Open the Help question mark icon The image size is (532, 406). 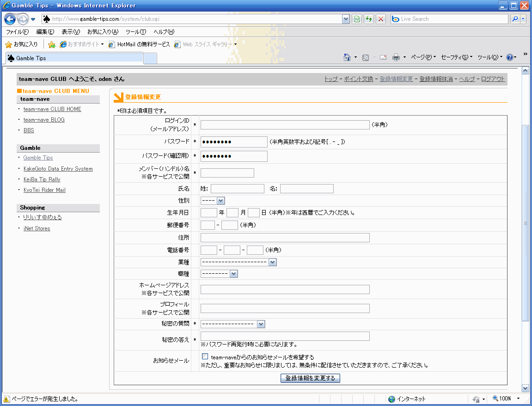(x=509, y=57)
